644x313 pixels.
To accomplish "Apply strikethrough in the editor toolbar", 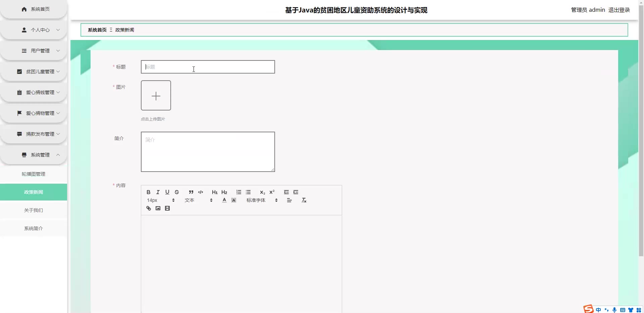I will click(x=177, y=192).
